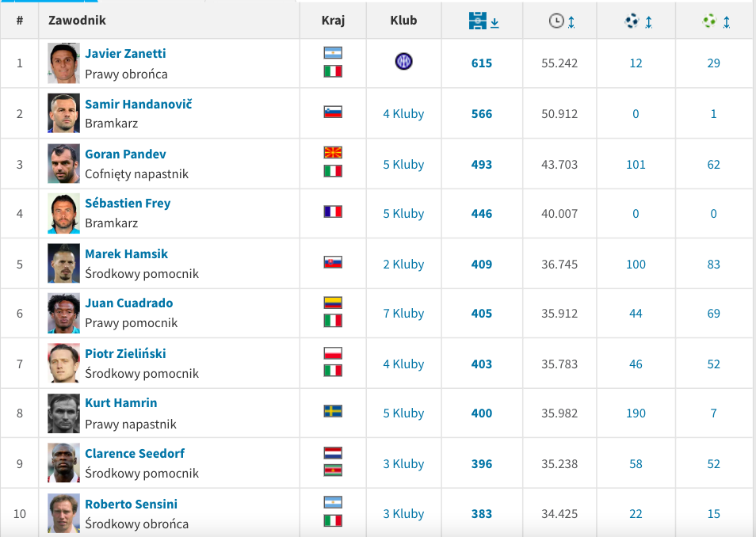This screenshot has height=537, width=756.
Task: Click France flag in Sébastien Frey row
Action: (x=333, y=211)
